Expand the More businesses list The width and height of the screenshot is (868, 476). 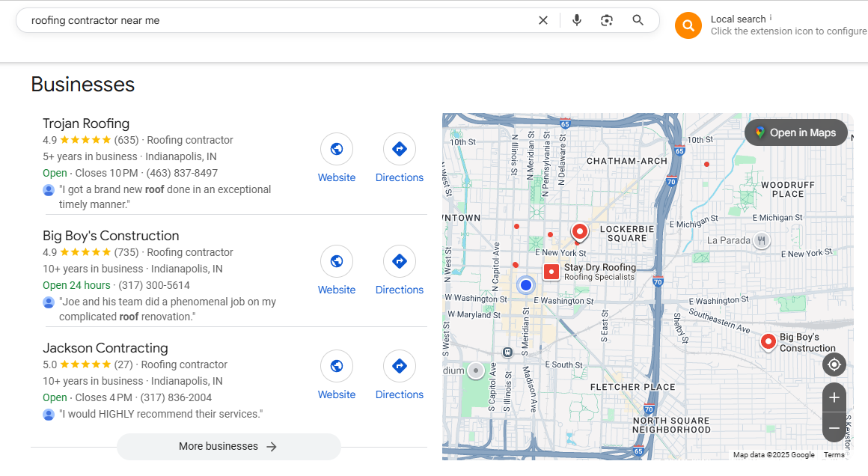(229, 447)
